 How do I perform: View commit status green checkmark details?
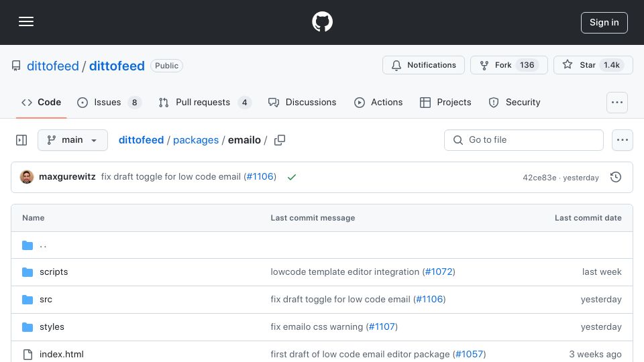(292, 177)
